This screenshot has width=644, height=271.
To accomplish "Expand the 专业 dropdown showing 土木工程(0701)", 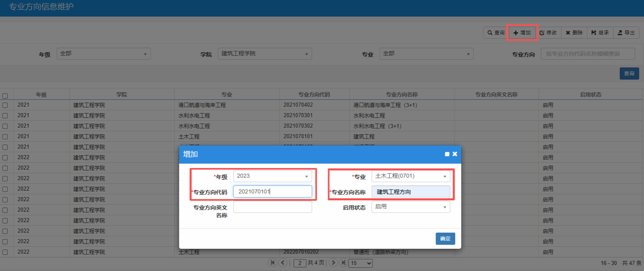I will tap(411, 176).
